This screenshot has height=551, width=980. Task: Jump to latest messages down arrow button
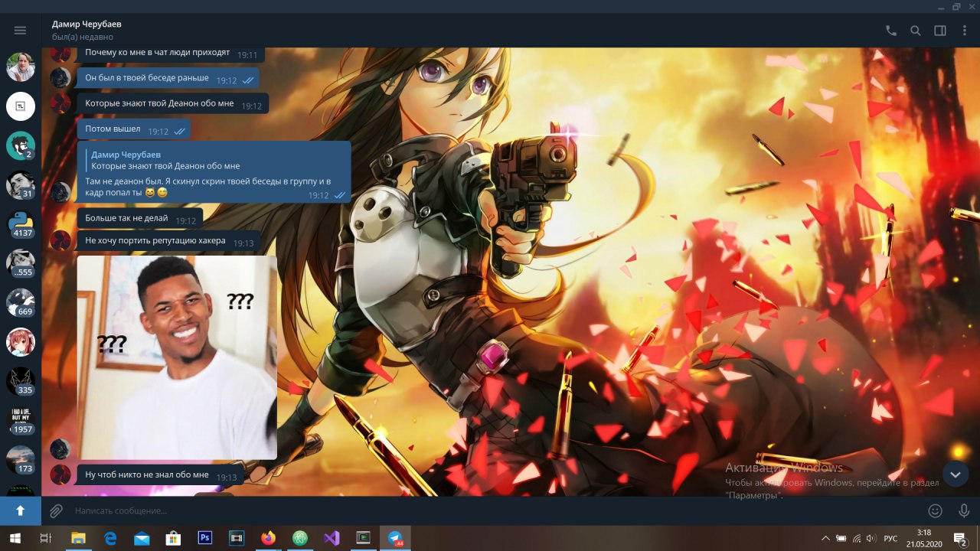955,474
